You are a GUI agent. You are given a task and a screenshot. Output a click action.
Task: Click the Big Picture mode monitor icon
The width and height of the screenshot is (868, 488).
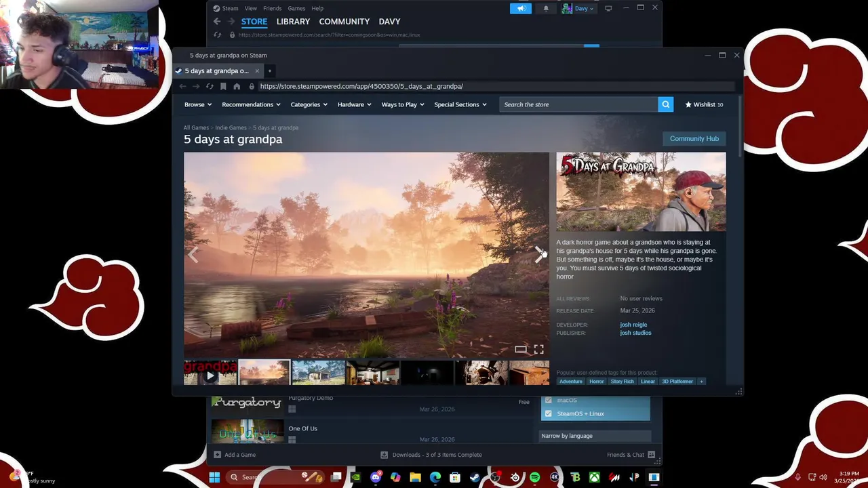pyautogui.click(x=608, y=8)
